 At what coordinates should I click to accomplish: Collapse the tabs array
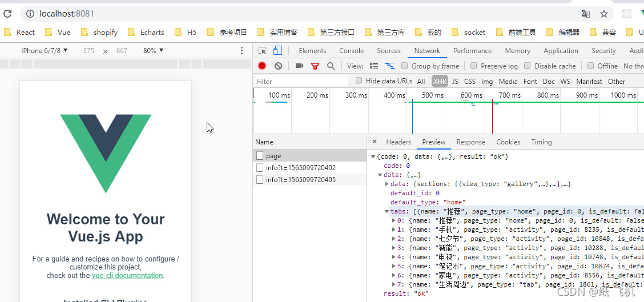click(x=387, y=212)
